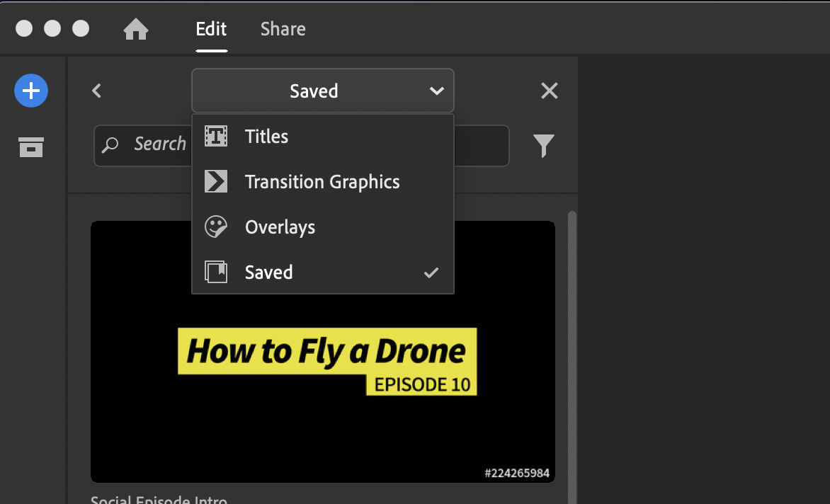Click the Saved bookmark icon

click(217, 272)
